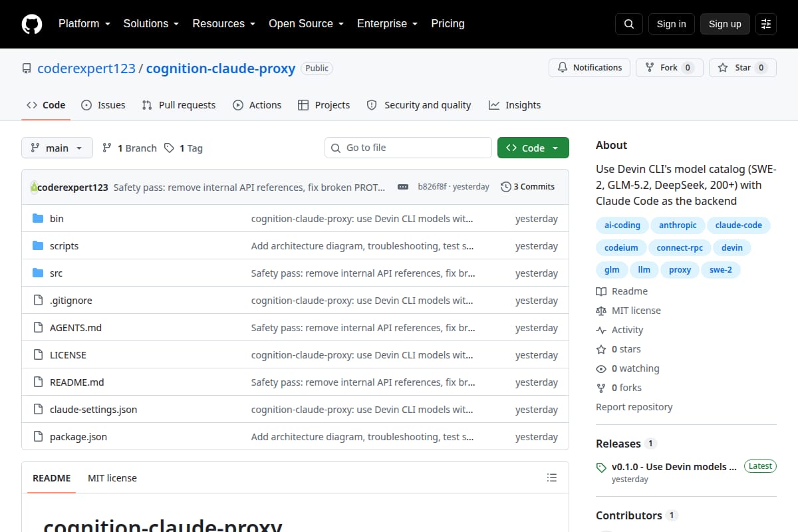Switch to the Pull requests tab
The width and height of the screenshot is (798, 532).
(x=179, y=105)
